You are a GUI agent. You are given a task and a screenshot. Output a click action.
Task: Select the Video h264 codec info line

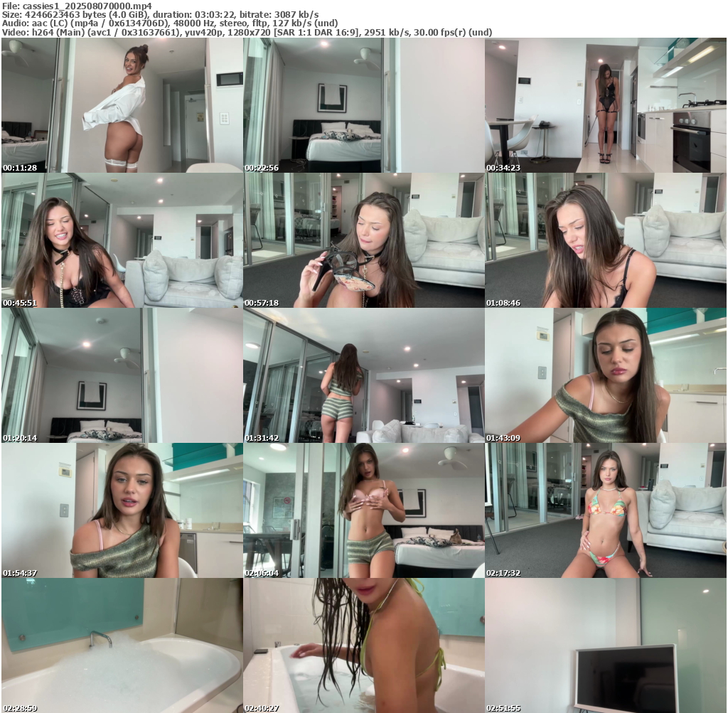click(x=247, y=33)
